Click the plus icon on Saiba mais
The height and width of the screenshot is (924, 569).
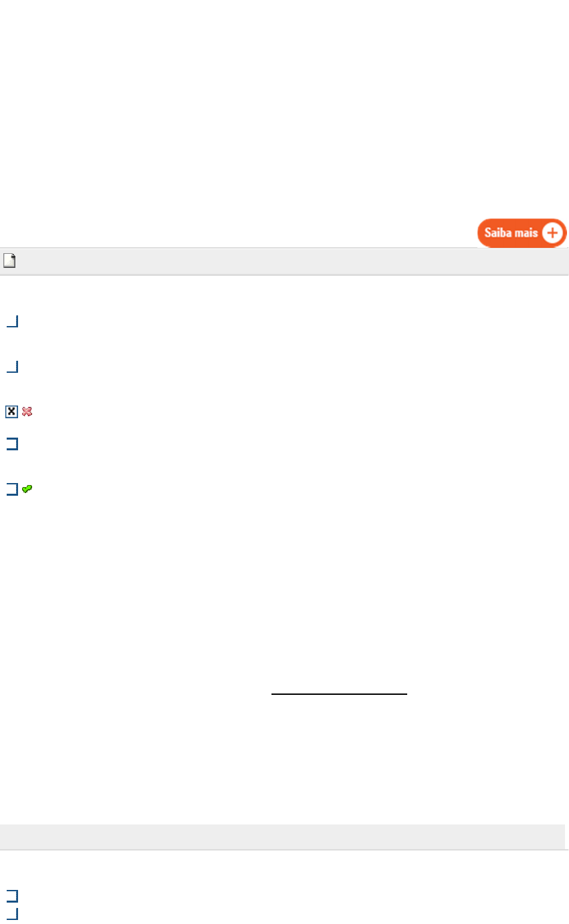tap(553, 233)
